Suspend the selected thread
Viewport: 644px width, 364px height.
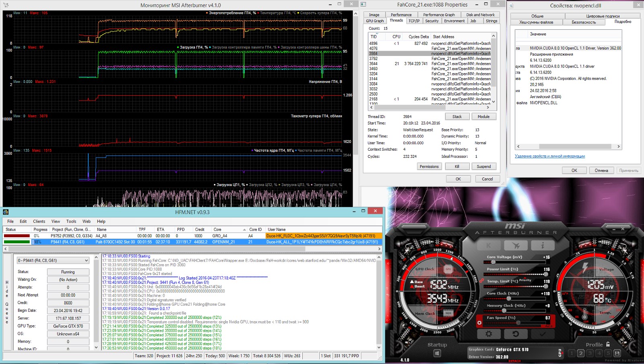coord(484,166)
